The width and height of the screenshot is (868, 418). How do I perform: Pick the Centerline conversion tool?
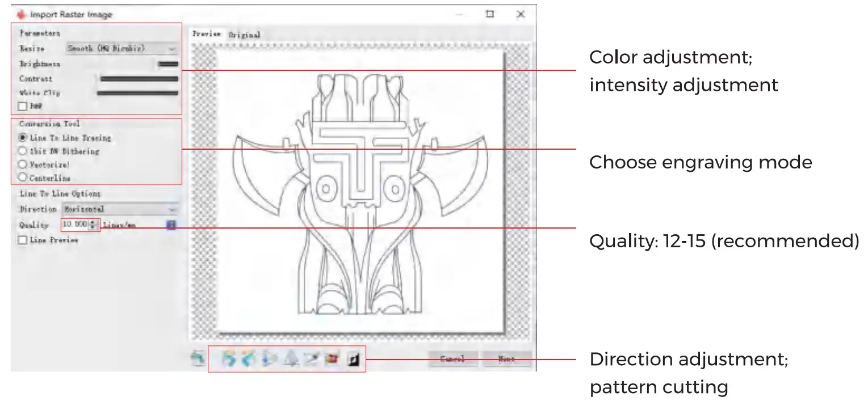click(23, 178)
